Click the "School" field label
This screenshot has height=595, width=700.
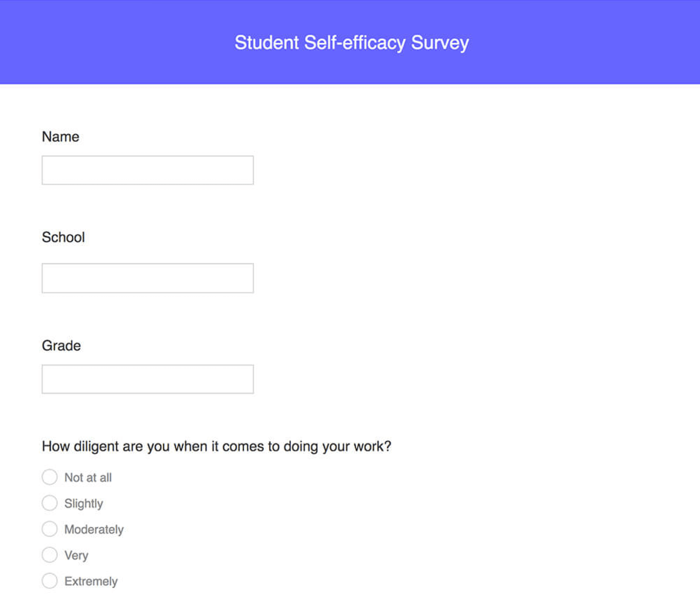click(x=63, y=237)
